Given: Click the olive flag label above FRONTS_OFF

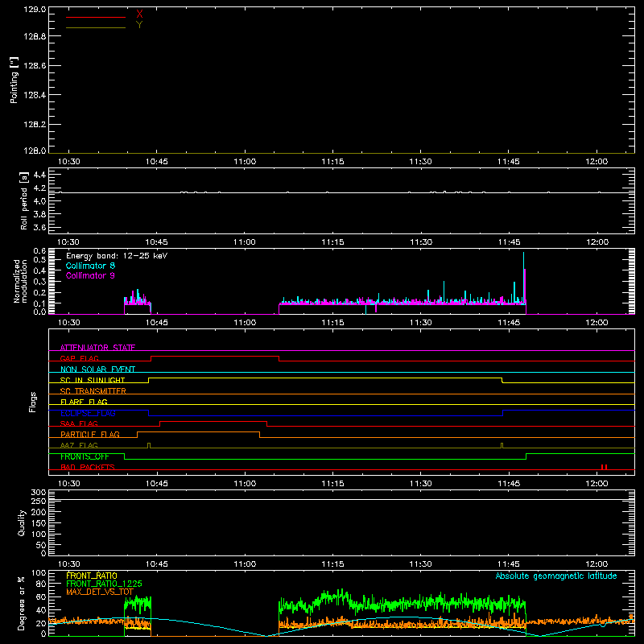Looking at the screenshot, I should 79,445.
